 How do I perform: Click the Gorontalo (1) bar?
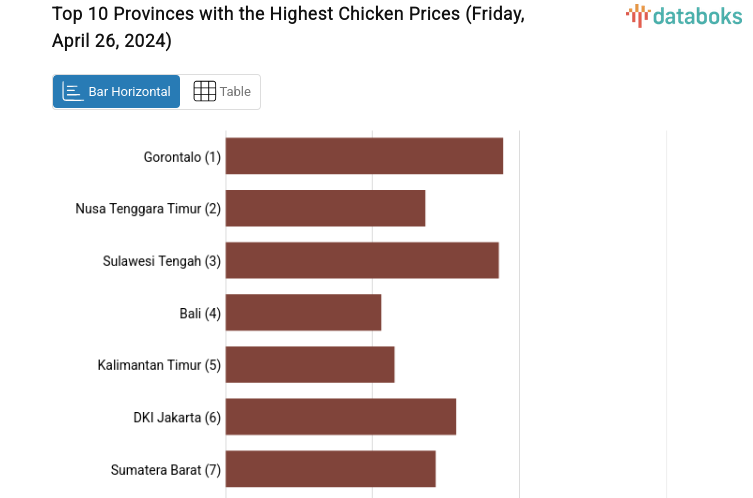coord(364,157)
